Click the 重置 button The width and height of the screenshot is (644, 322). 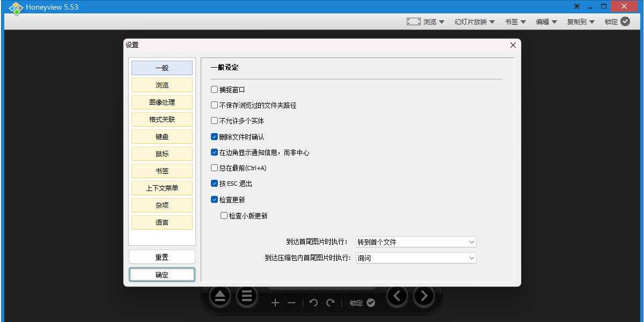pyautogui.click(x=162, y=257)
